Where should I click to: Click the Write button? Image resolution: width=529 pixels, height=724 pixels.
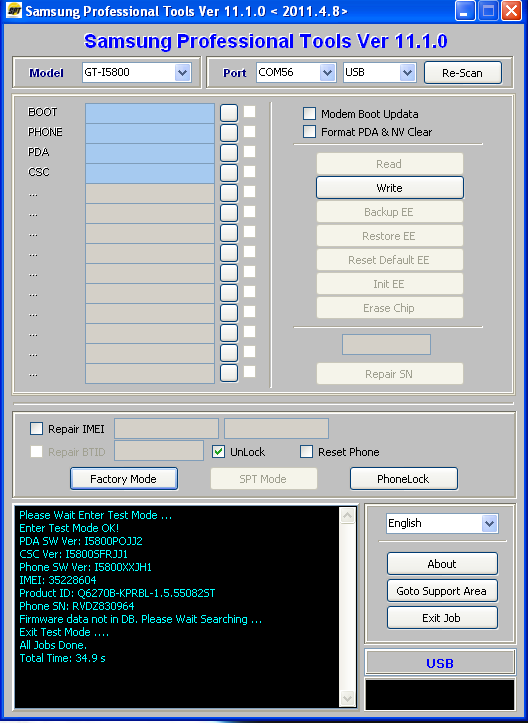coord(390,188)
